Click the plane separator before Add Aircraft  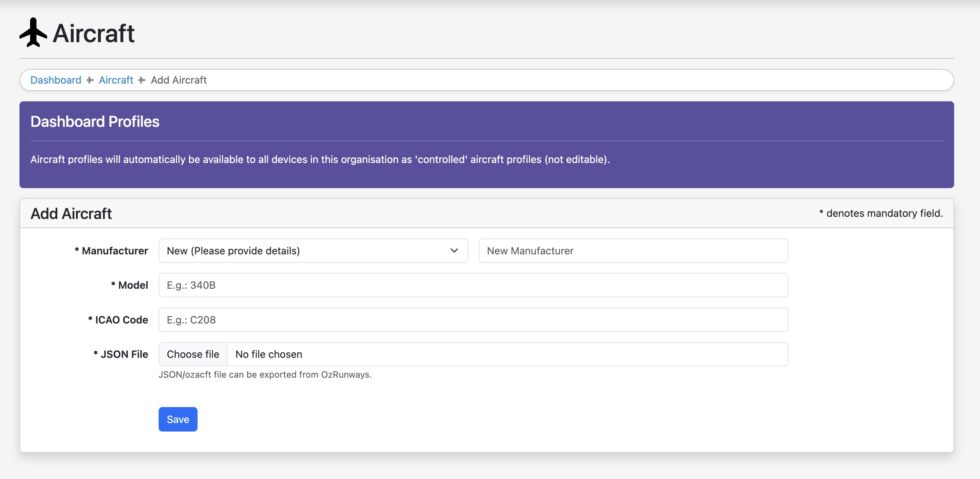pyautogui.click(x=142, y=80)
